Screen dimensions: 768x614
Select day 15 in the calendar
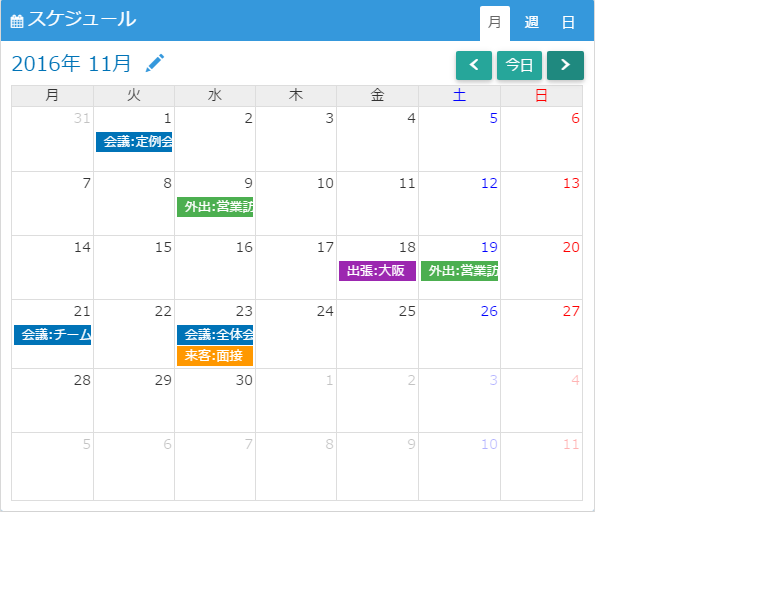click(x=134, y=268)
